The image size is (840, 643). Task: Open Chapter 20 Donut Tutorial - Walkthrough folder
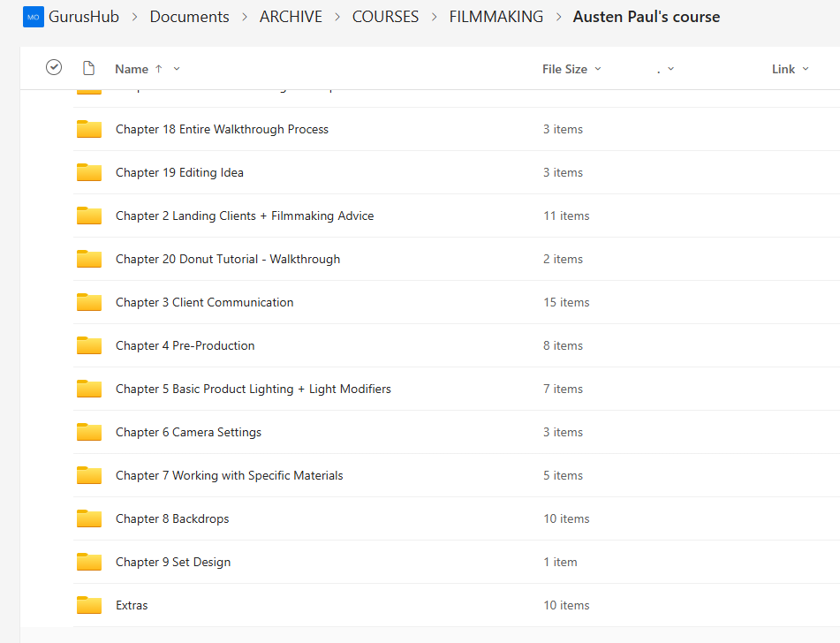pyautogui.click(x=228, y=259)
